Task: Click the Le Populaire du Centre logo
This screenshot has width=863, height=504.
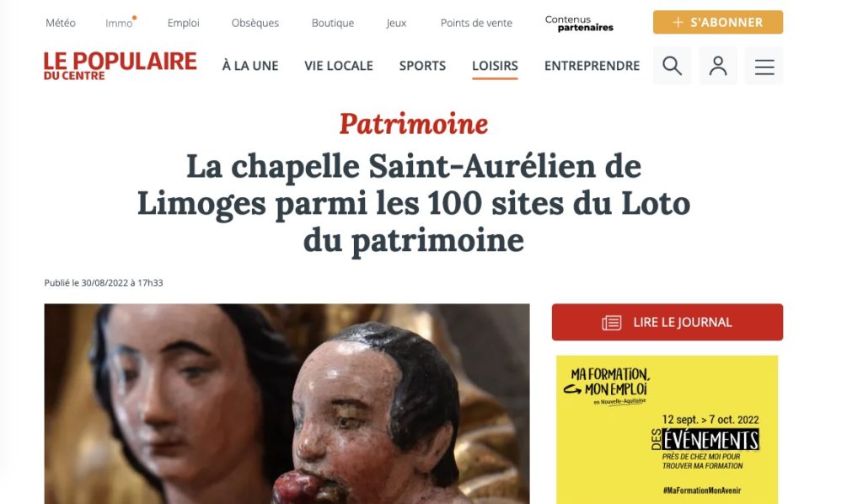Action: click(x=120, y=66)
